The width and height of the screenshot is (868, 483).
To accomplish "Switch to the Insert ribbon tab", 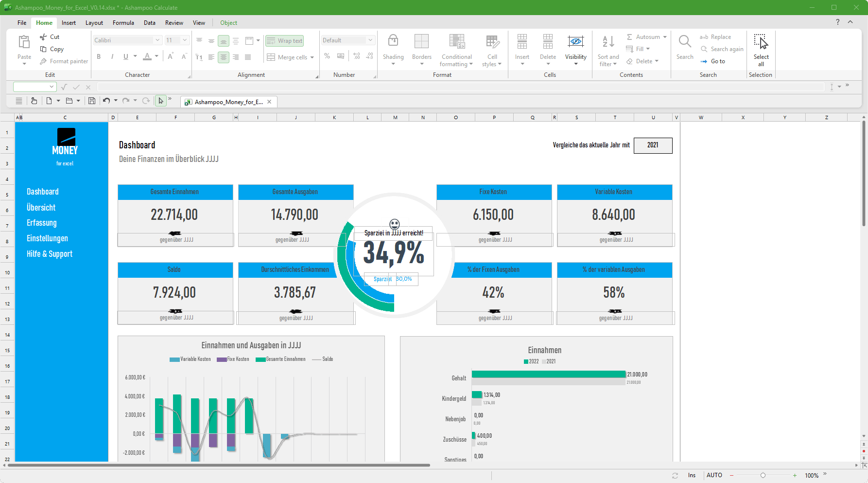I will coord(69,23).
